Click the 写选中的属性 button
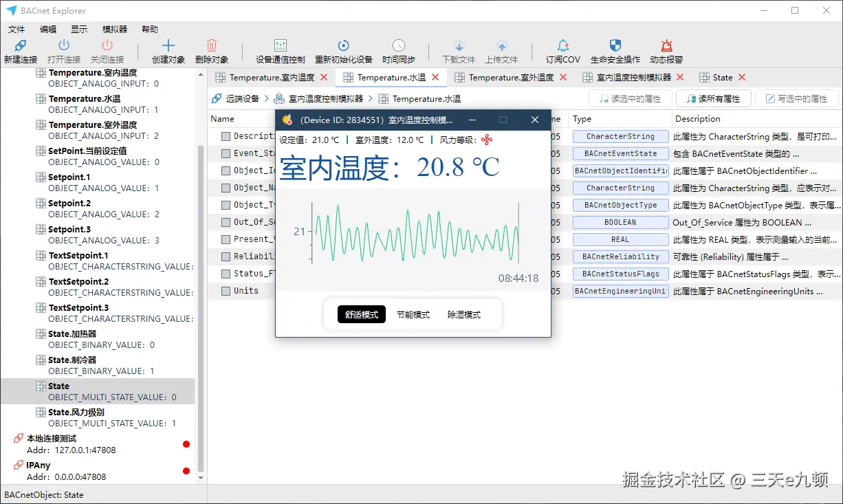The image size is (843, 504). (796, 98)
